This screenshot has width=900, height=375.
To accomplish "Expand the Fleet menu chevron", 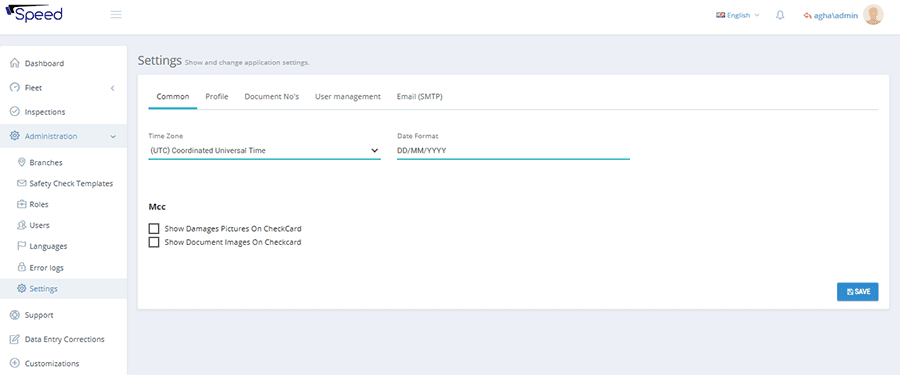I will [x=112, y=88].
